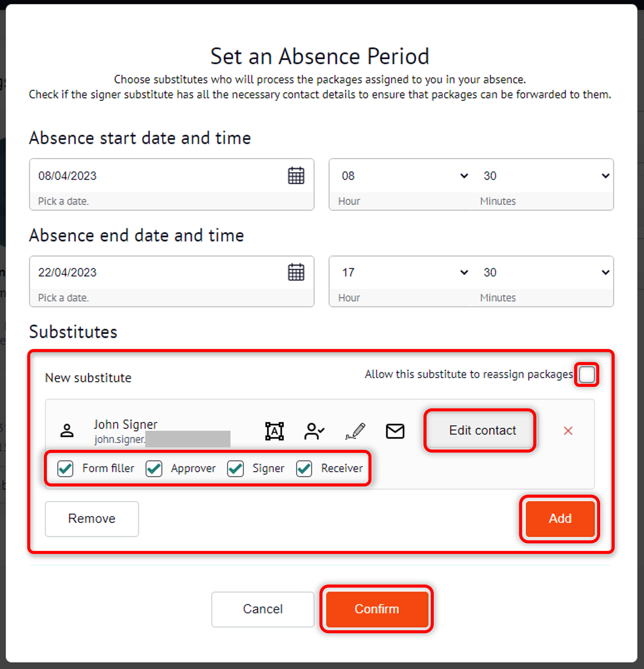The height and width of the screenshot is (669, 644).
Task: Enable allow this substitute to reassign packages
Action: [586, 374]
